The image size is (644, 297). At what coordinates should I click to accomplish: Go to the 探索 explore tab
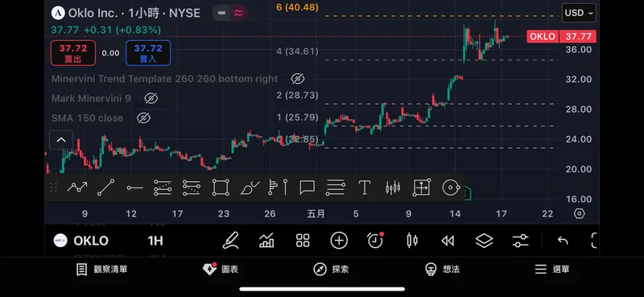[331, 270]
